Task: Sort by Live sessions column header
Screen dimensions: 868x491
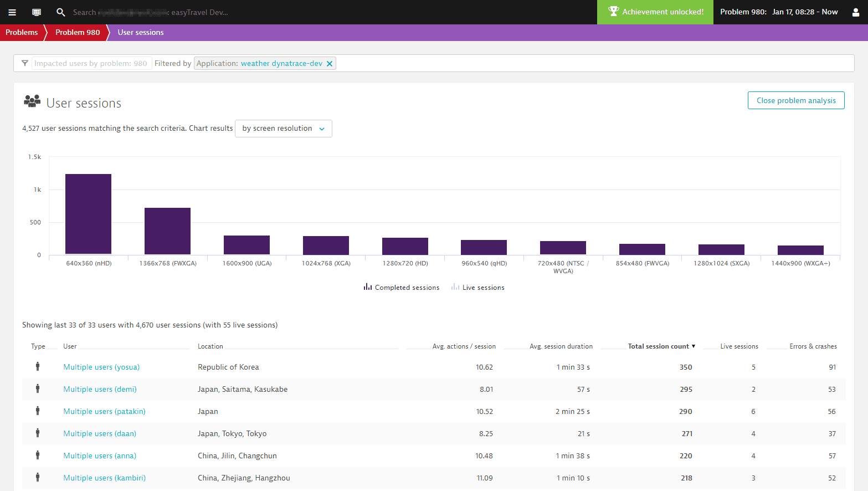Action: [x=739, y=346]
